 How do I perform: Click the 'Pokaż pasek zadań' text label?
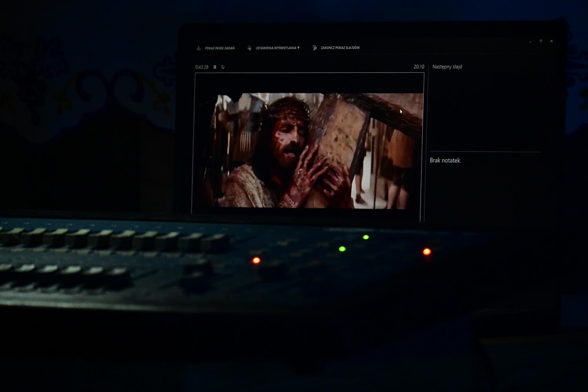coord(220,48)
